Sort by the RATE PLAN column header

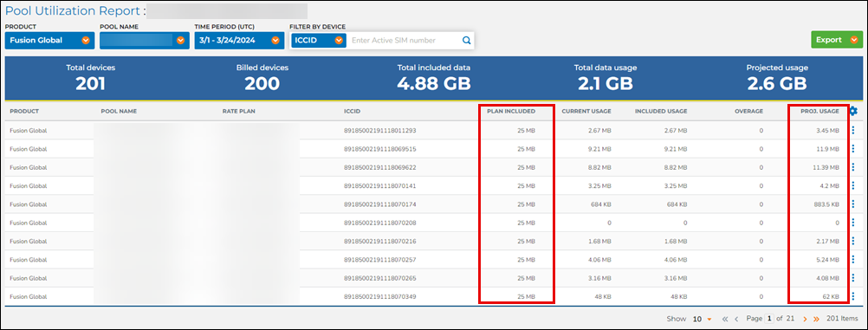tap(238, 111)
